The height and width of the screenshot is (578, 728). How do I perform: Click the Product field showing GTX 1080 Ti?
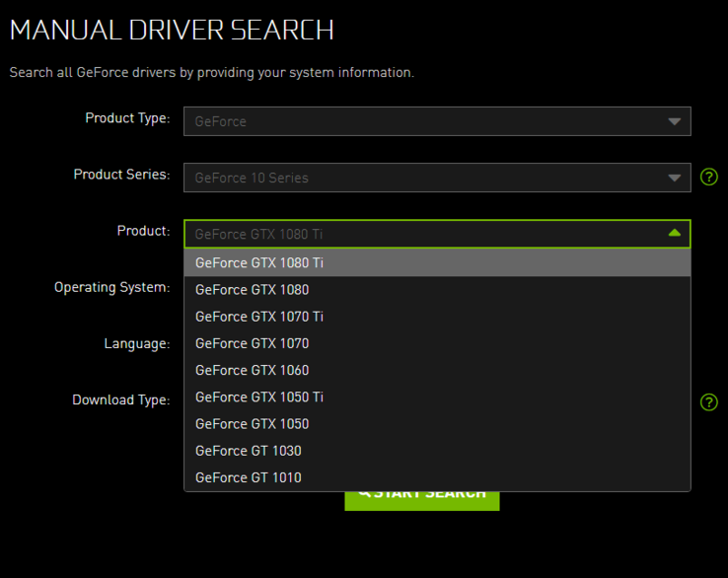coord(424,234)
